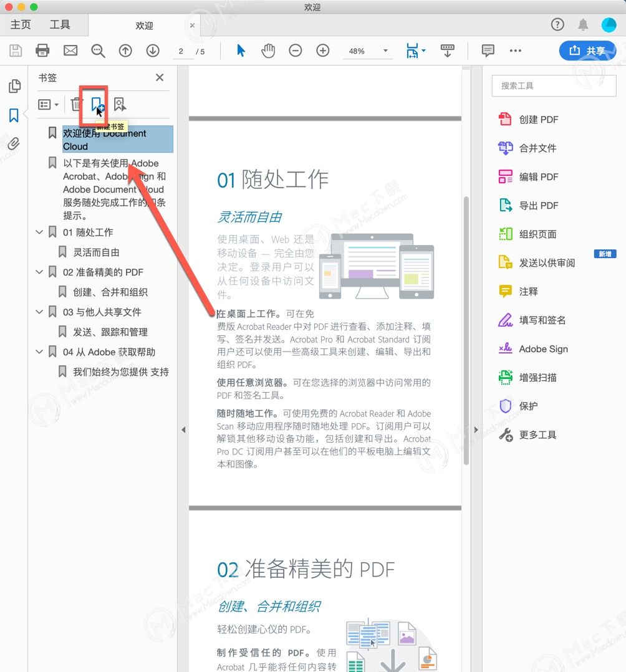The image size is (626, 672).
Task: Open the 注释 tool
Action: 518,292
